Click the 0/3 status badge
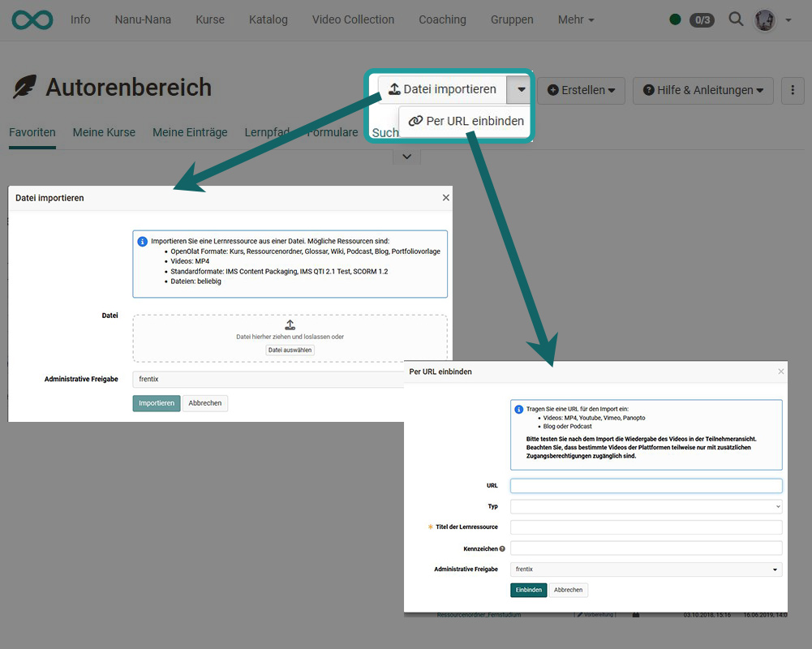This screenshot has height=649, width=812. pyautogui.click(x=702, y=20)
